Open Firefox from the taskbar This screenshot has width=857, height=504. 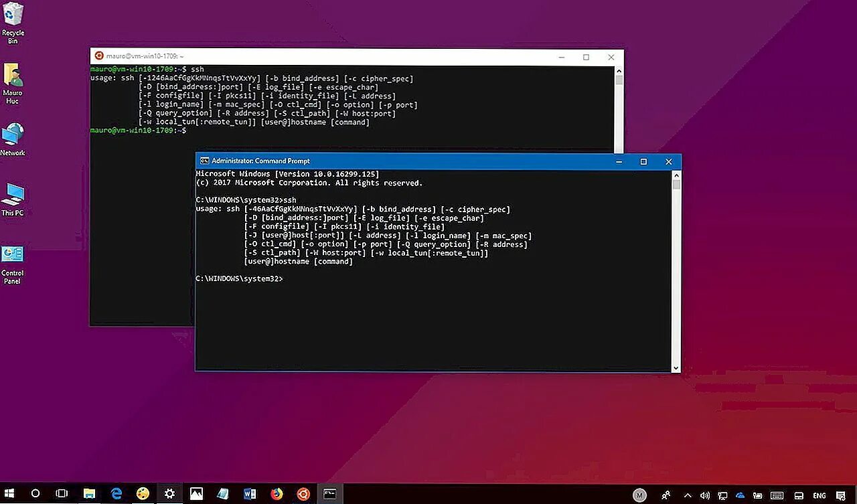[277, 494]
